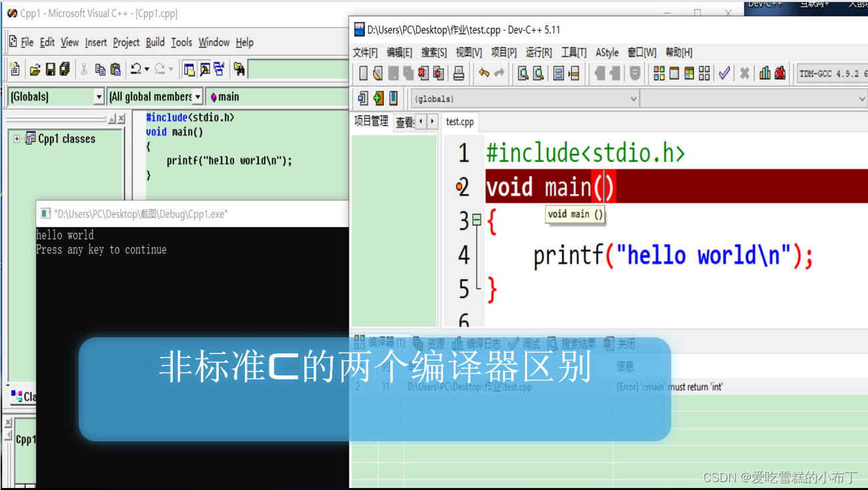Open Edit menu in Visual C++
The width and height of the screenshot is (868, 490).
pyautogui.click(x=47, y=42)
